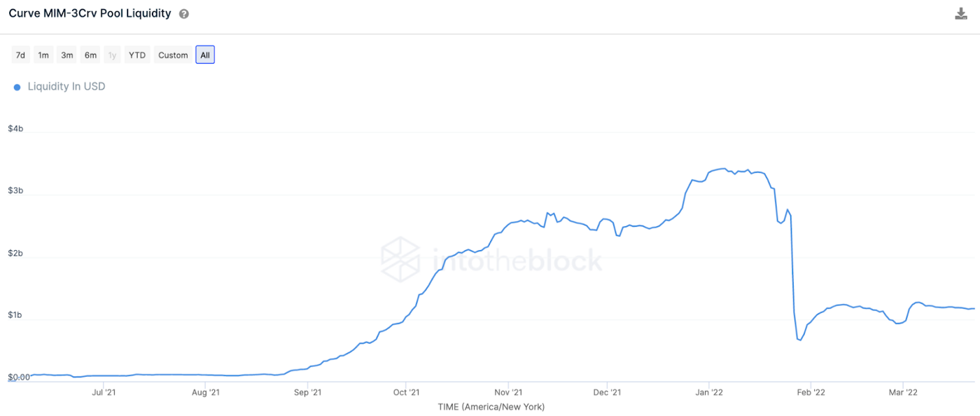Click the blue Liquidity legend dot
The width and height of the screenshot is (980, 416).
[x=17, y=87]
